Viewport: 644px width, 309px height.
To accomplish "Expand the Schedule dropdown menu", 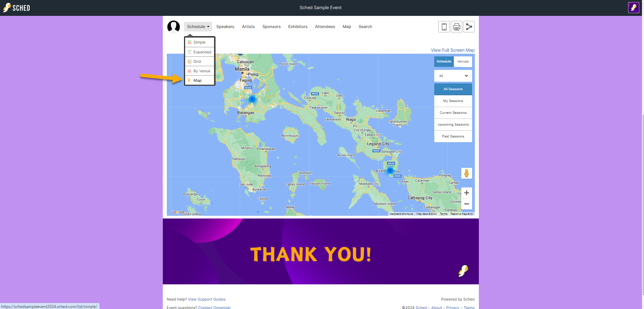I will [x=198, y=27].
